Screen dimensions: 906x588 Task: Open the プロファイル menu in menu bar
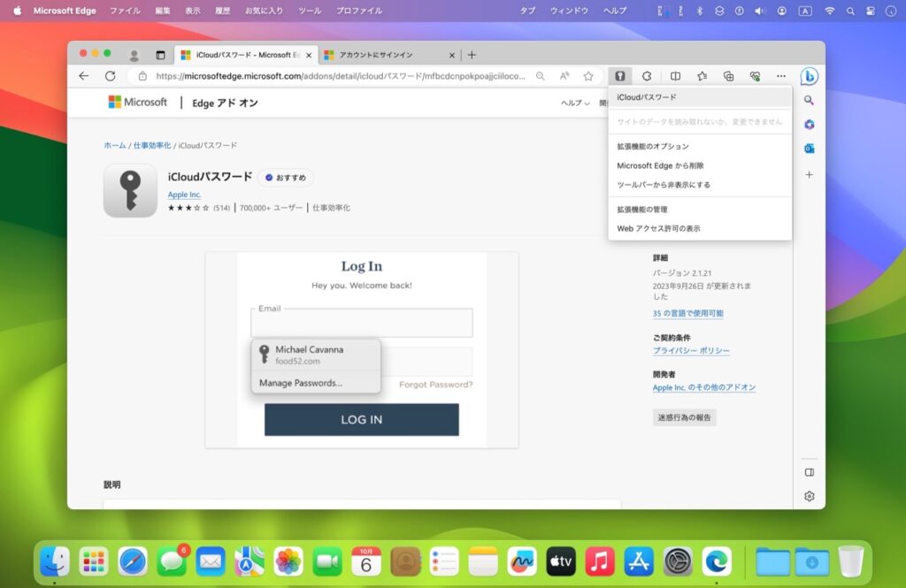[x=359, y=11]
